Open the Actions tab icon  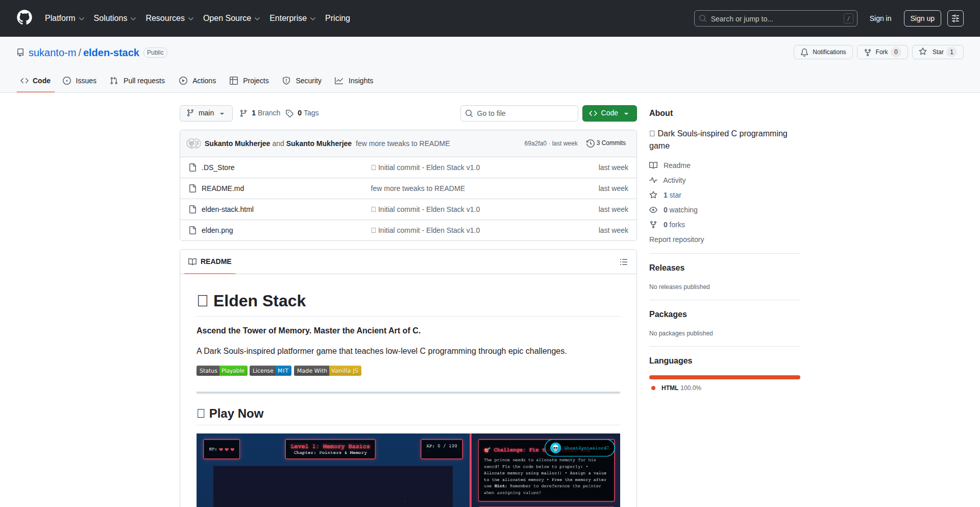183,81
